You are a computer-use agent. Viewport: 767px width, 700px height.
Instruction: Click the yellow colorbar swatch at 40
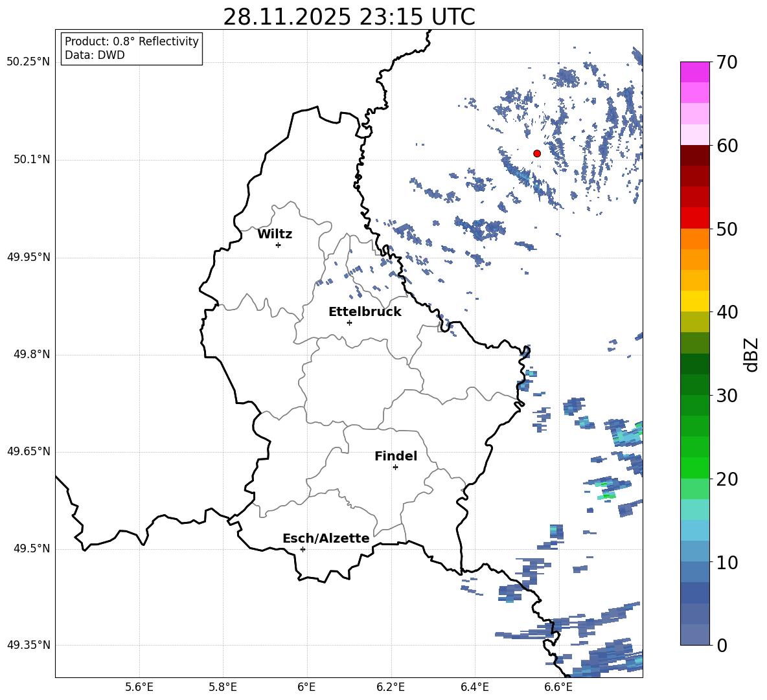coord(694,301)
